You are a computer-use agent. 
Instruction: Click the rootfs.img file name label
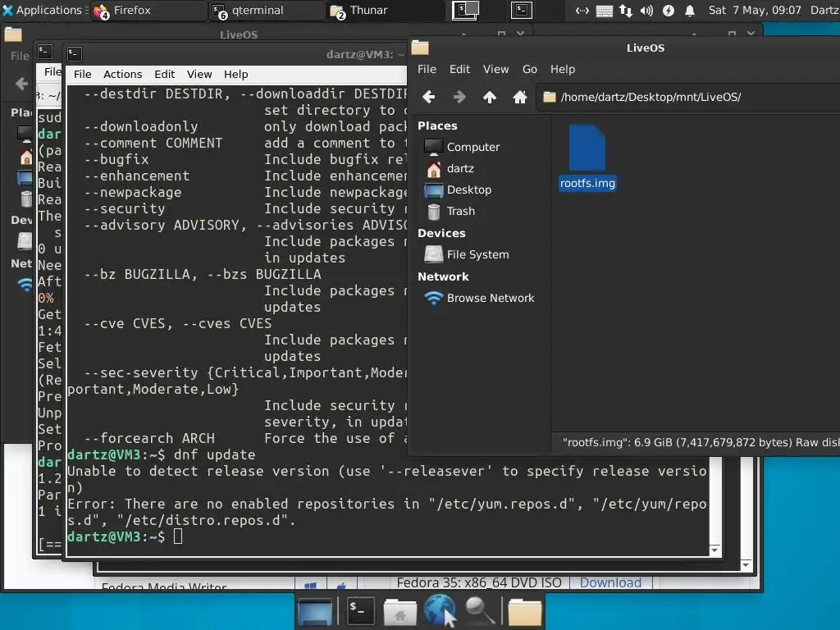(587, 183)
